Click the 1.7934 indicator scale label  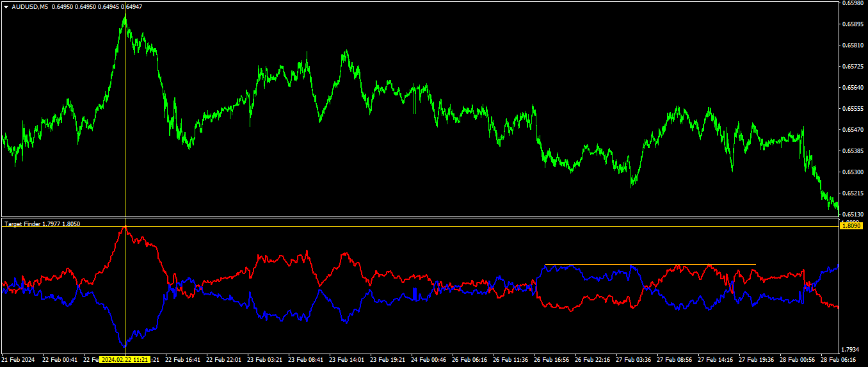(851, 349)
